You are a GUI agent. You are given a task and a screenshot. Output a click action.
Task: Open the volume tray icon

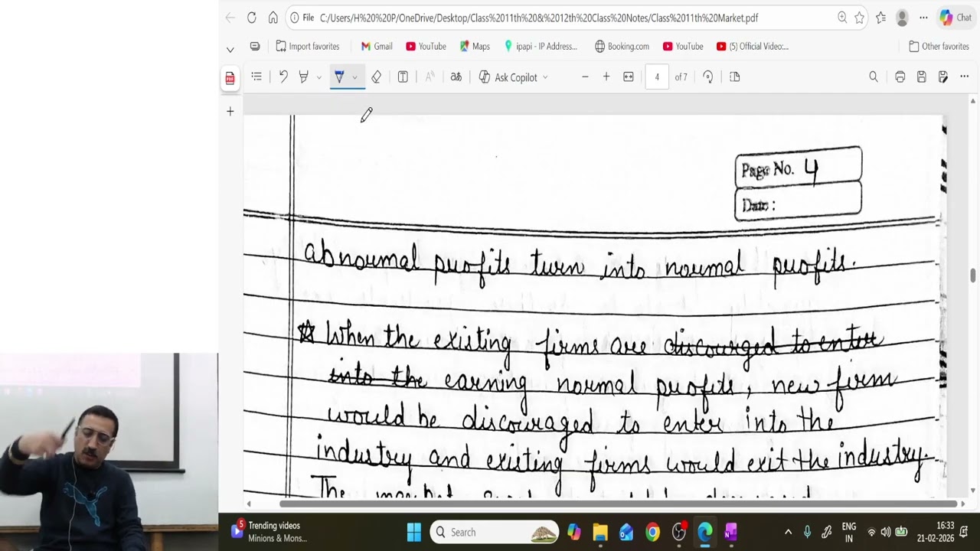point(886,532)
